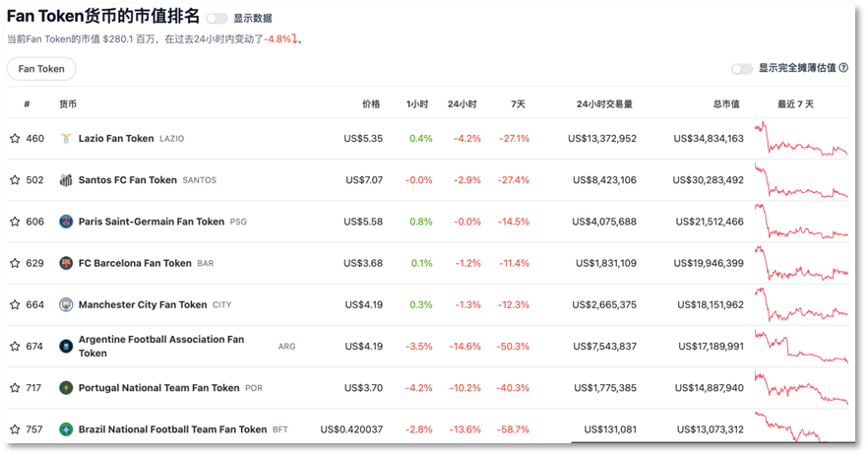Star the Lazio Fan Token row
This screenshot has width=868, height=456.
(x=15, y=139)
